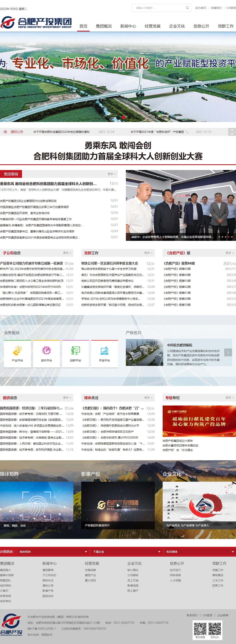Screen dimensions: 236x644
Task: Click the keyword search input field
Action: (x=159, y=8)
